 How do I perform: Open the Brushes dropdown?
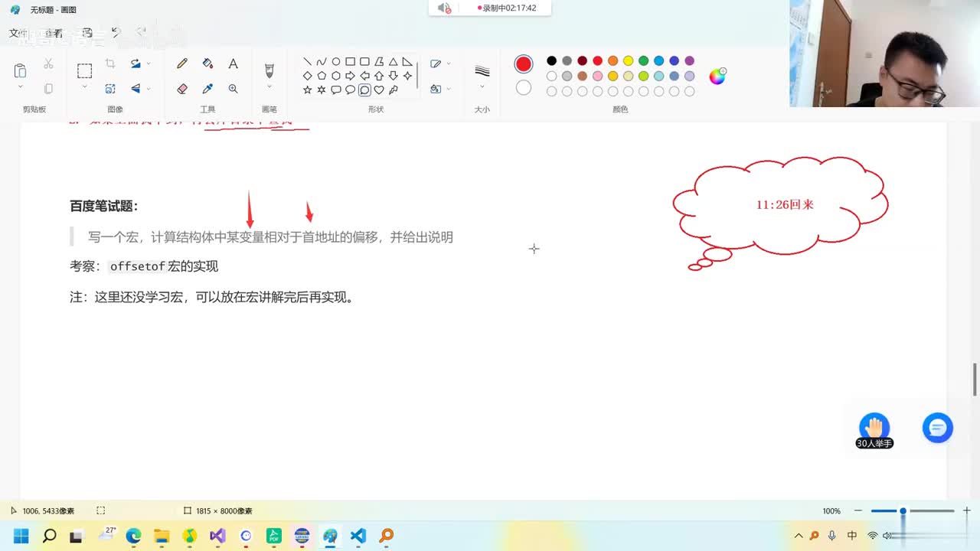pos(269,86)
